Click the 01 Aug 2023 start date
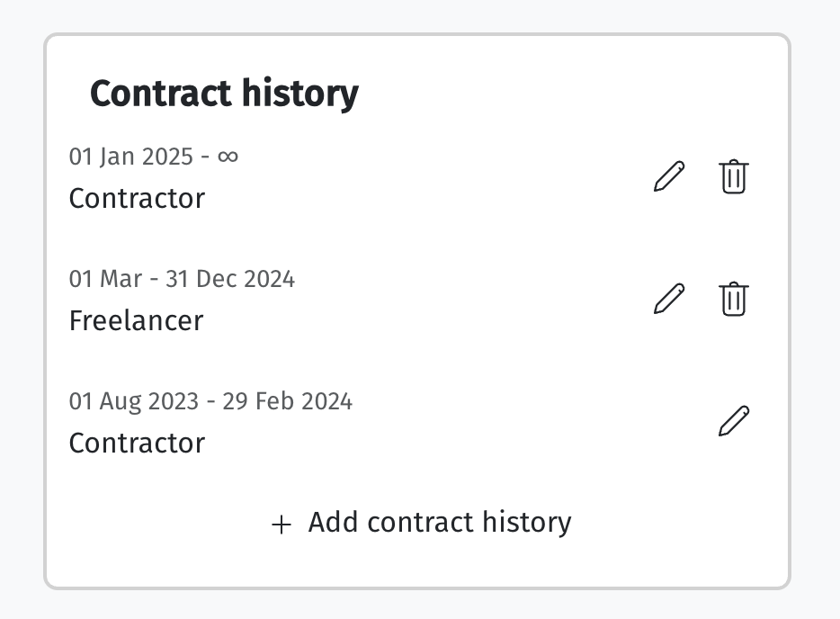Viewport: 840px width, 619px height. 134,401
